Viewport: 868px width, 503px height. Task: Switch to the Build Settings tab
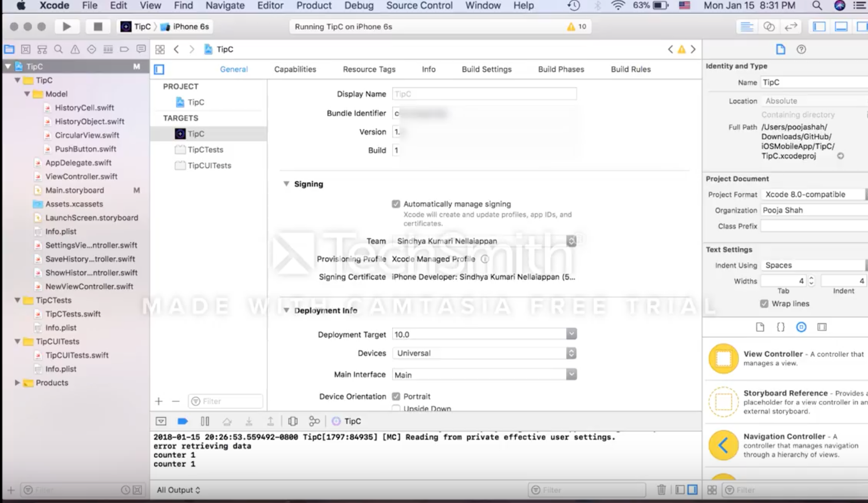point(487,69)
